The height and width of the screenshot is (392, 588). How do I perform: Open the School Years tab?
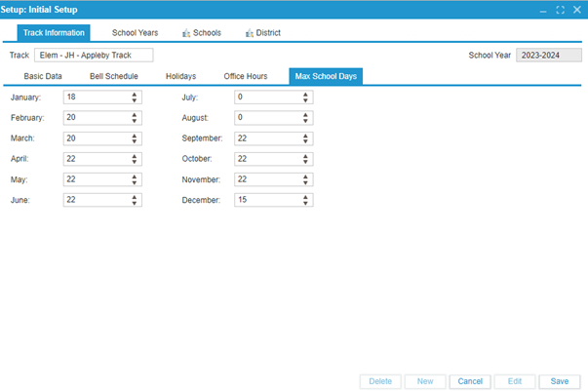click(x=135, y=33)
